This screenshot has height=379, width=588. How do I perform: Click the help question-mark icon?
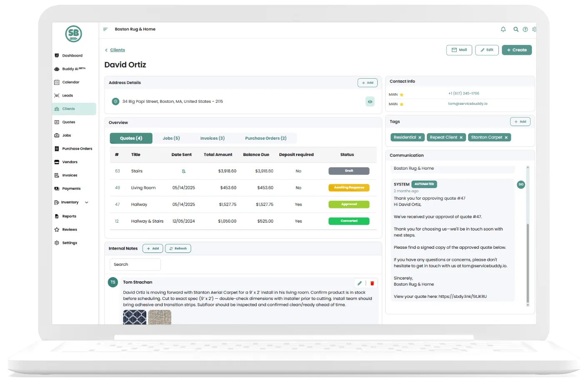coord(526,29)
